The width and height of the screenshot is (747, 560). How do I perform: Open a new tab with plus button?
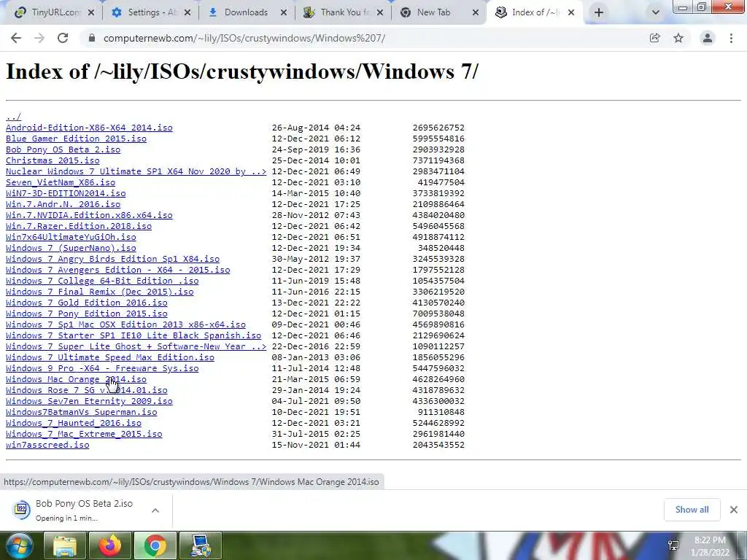[599, 12]
